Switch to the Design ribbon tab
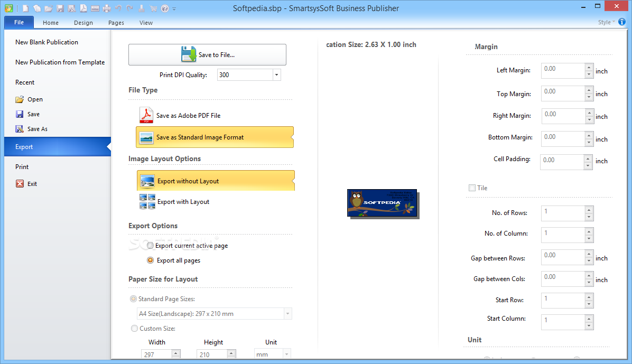 click(x=83, y=23)
